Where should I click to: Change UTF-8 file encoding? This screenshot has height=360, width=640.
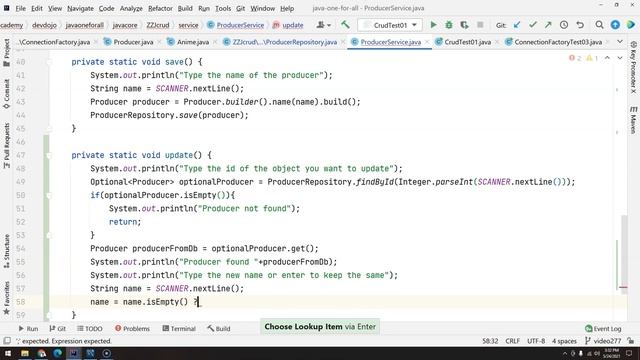[x=536, y=341]
